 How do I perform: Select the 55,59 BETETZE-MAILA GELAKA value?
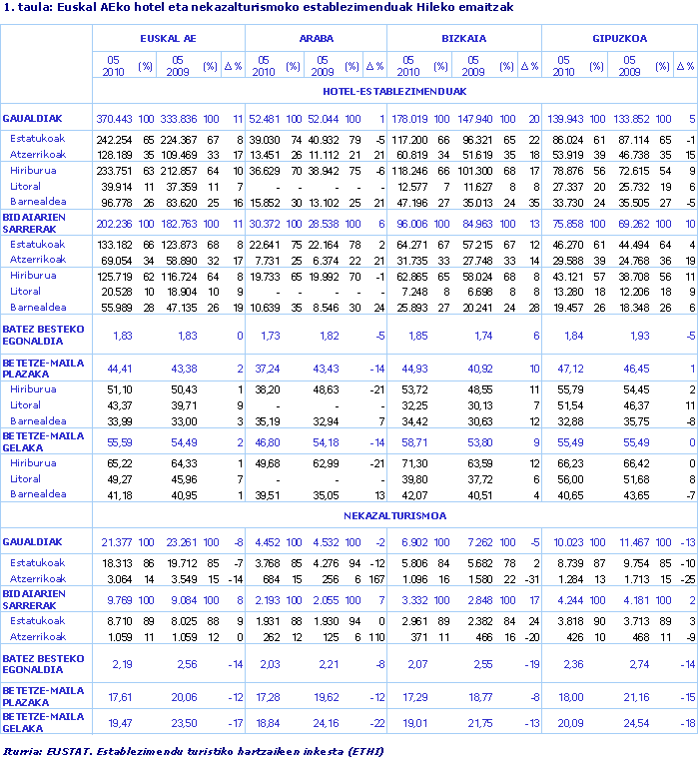(x=120, y=440)
